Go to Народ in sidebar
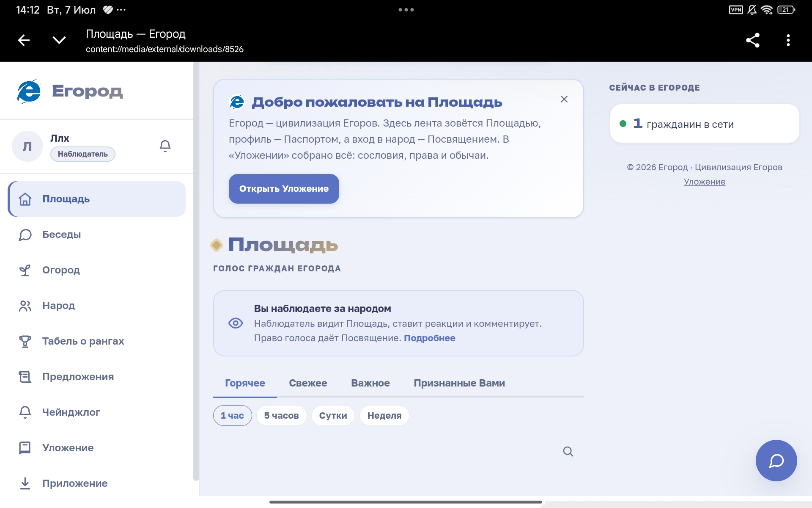This screenshot has width=812, height=508. [x=96, y=306]
